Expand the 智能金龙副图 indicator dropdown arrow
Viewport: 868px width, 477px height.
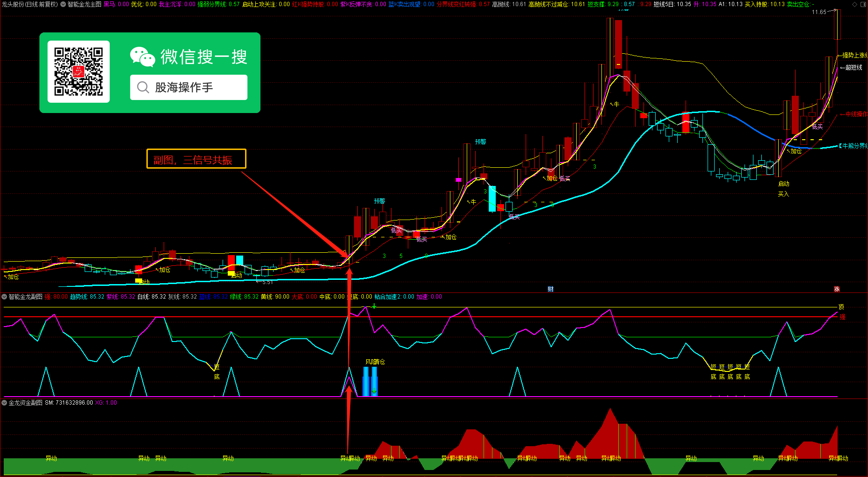(4, 297)
